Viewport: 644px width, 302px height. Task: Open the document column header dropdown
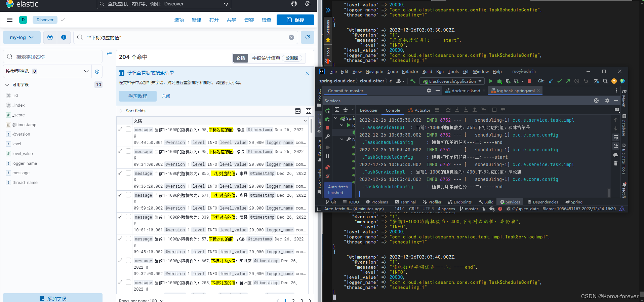pos(305,121)
